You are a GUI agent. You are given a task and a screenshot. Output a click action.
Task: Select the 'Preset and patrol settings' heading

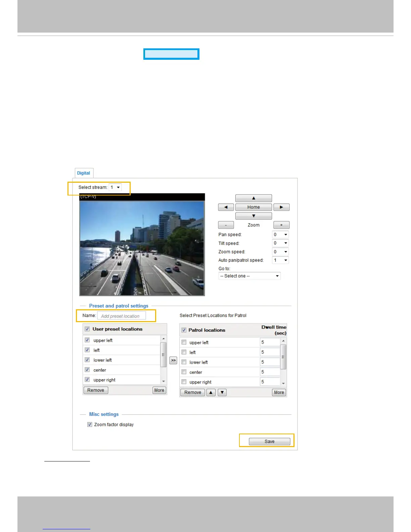pos(119,306)
